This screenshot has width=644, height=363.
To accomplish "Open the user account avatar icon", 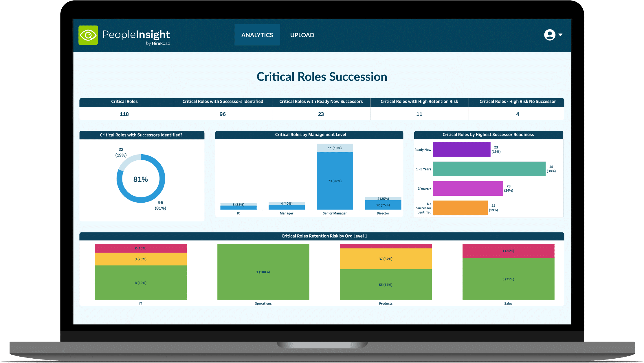I will coord(550,35).
